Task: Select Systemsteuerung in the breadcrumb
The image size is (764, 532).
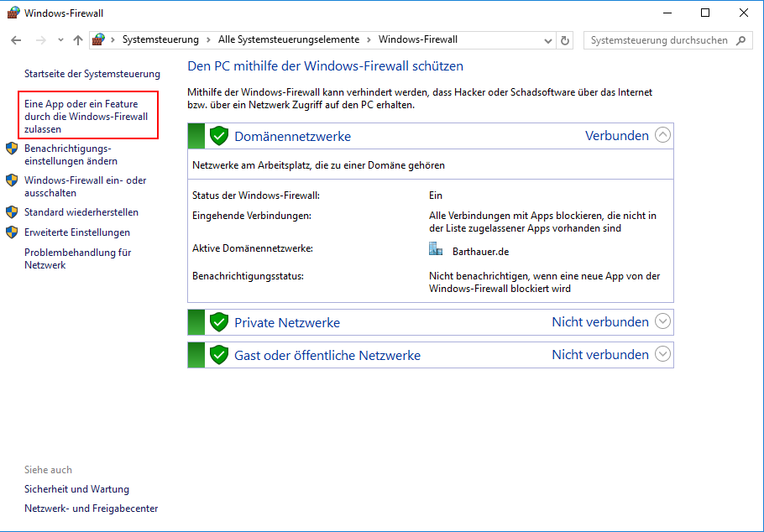Action: coord(160,39)
